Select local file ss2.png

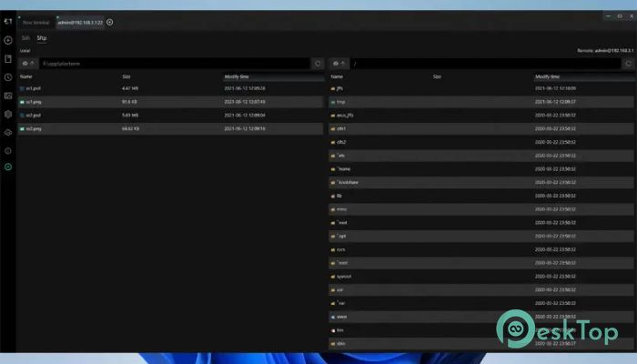click(x=171, y=128)
